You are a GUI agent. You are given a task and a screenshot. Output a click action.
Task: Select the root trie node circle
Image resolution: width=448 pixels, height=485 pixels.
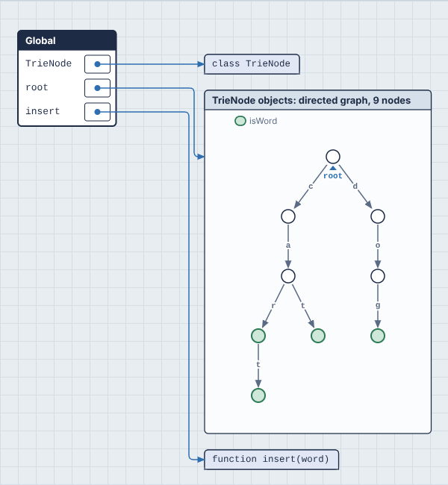333,157
